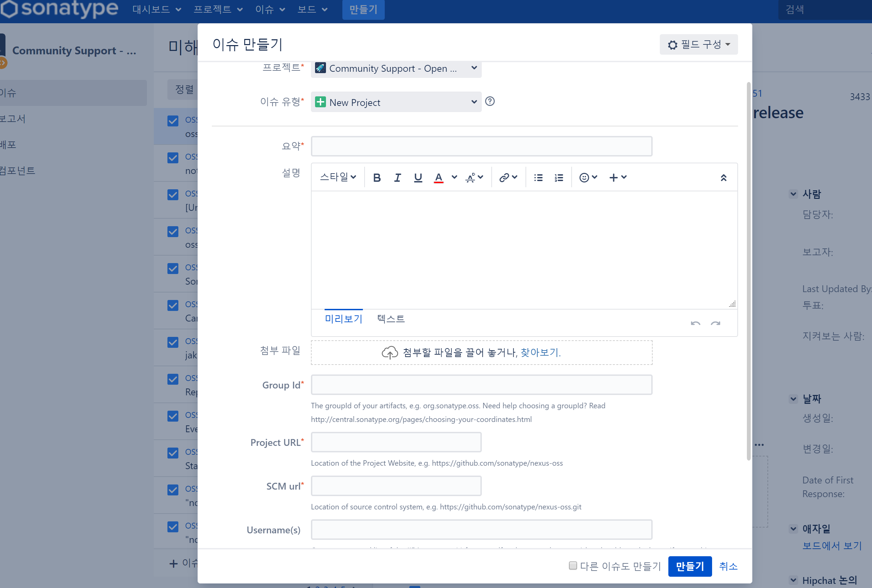Collapse the editor toolbar with double chevron
Image resolution: width=872 pixels, height=588 pixels.
click(723, 177)
